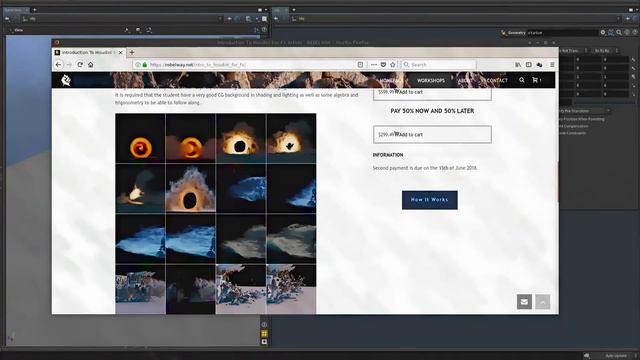Open the orange swirl thumbnail
Screen dimensions: 640x360
[140, 138]
